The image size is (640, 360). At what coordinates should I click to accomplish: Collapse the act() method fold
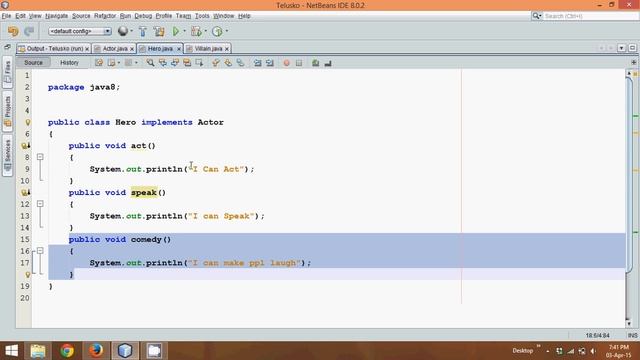pyautogui.click(x=40, y=157)
